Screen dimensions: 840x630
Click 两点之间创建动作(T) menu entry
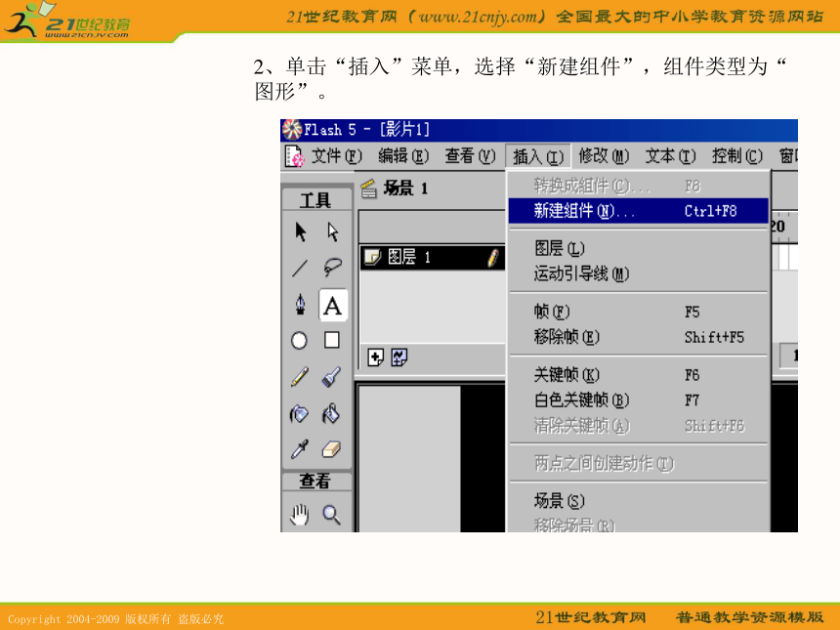coord(638,463)
